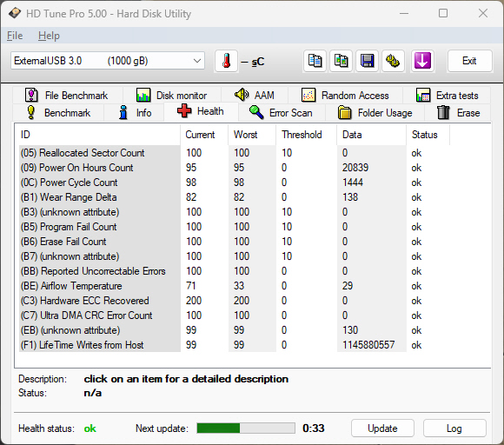This screenshot has height=445, width=504.
Task: Click the green Health status ok text
Action: [90, 428]
